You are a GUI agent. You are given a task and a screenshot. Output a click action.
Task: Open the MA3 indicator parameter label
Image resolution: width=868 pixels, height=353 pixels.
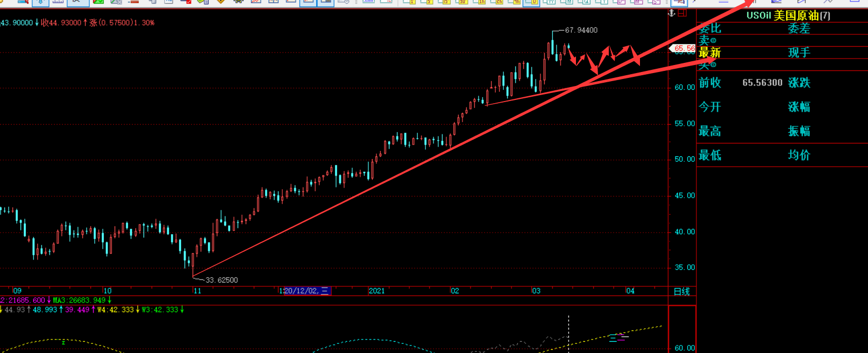(x=81, y=300)
